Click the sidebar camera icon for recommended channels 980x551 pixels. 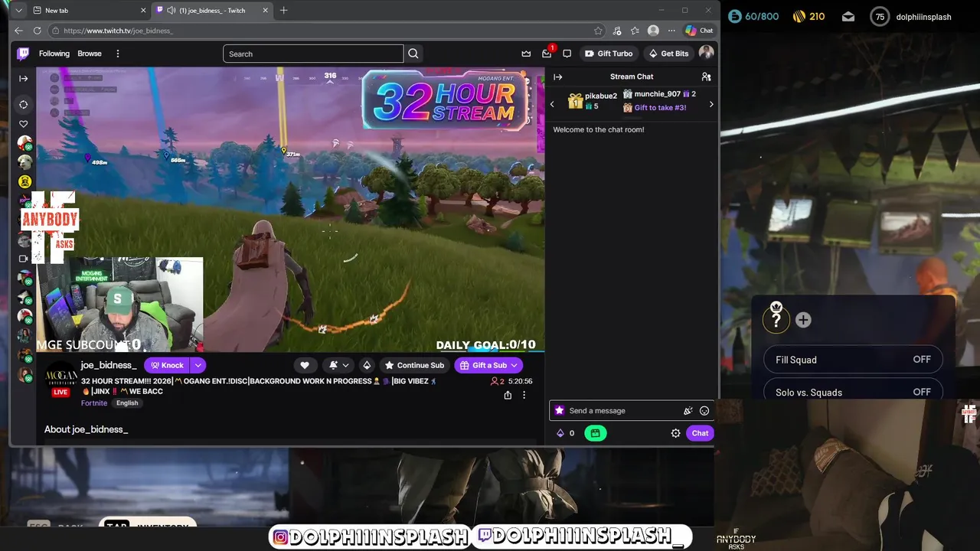(24, 259)
